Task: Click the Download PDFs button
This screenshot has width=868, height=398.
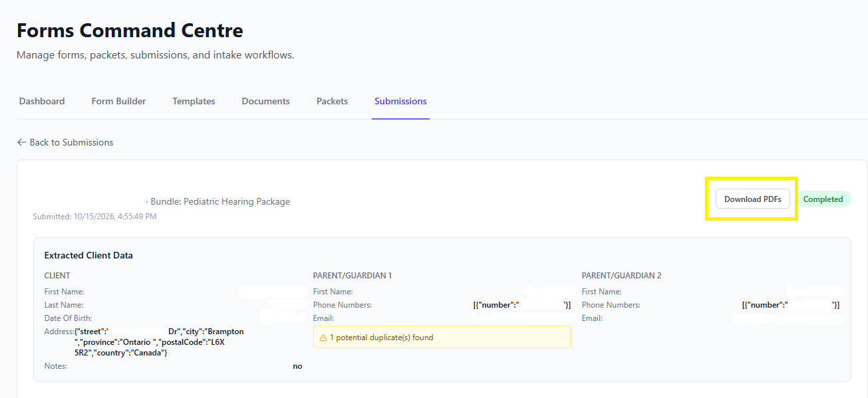Action: coord(752,199)
